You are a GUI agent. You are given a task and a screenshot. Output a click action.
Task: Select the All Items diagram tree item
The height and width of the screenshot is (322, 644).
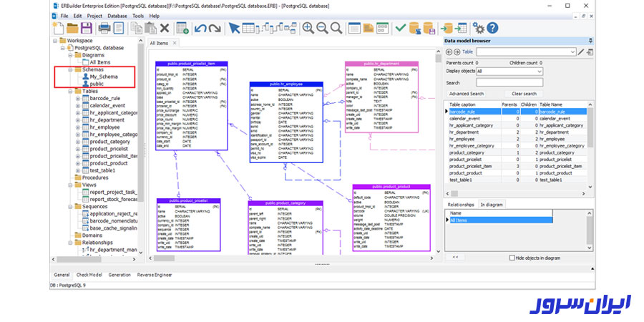(99, 62)
